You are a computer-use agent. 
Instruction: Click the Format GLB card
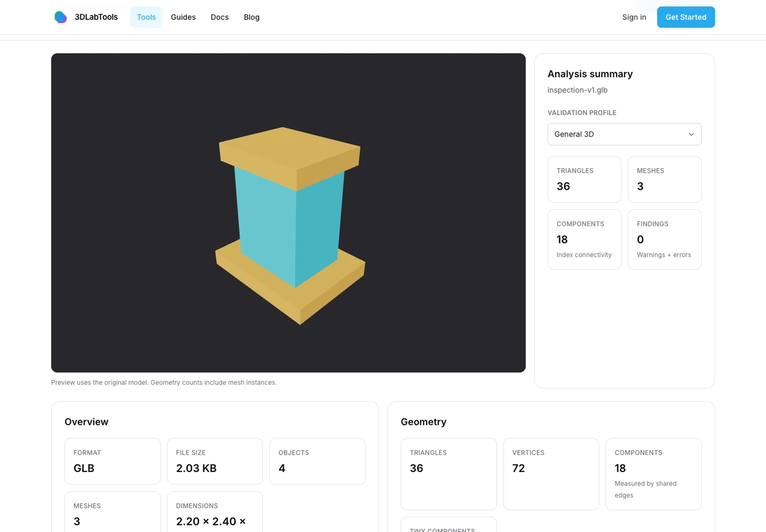(112, 461)
